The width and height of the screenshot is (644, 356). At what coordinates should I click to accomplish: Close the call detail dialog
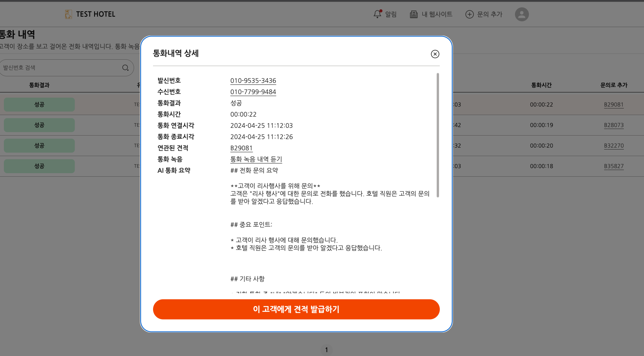pyautogui.click(x=435, y=54)
